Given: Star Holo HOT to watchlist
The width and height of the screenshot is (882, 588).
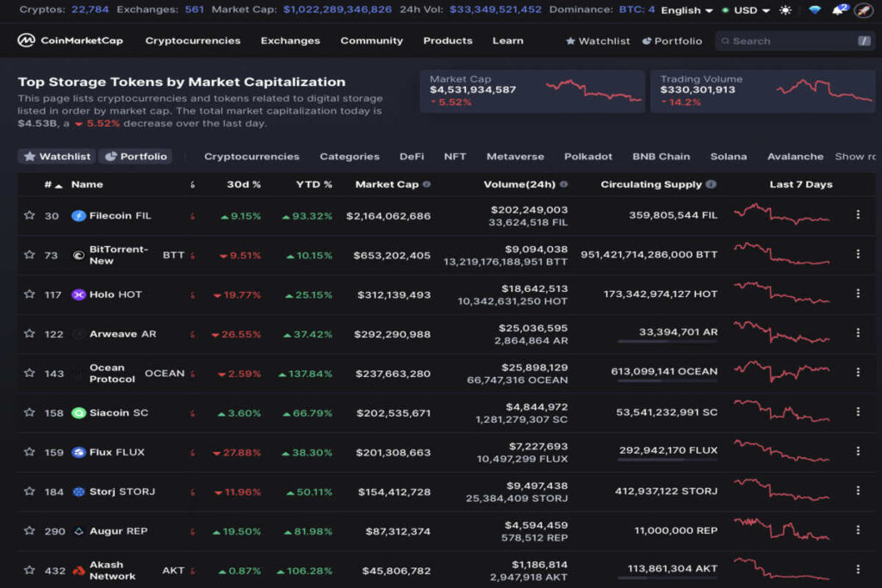Looking at the screenshot, I should coord(29,294).
